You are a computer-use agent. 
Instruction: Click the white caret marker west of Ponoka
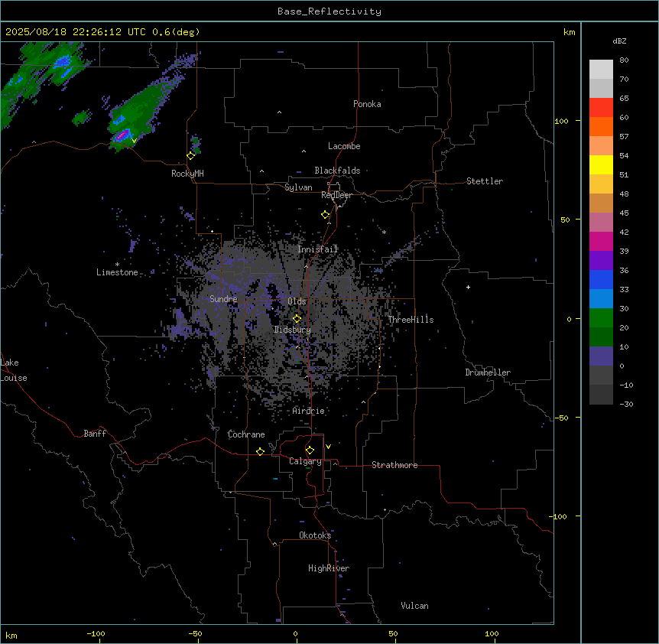click(279, 112)
